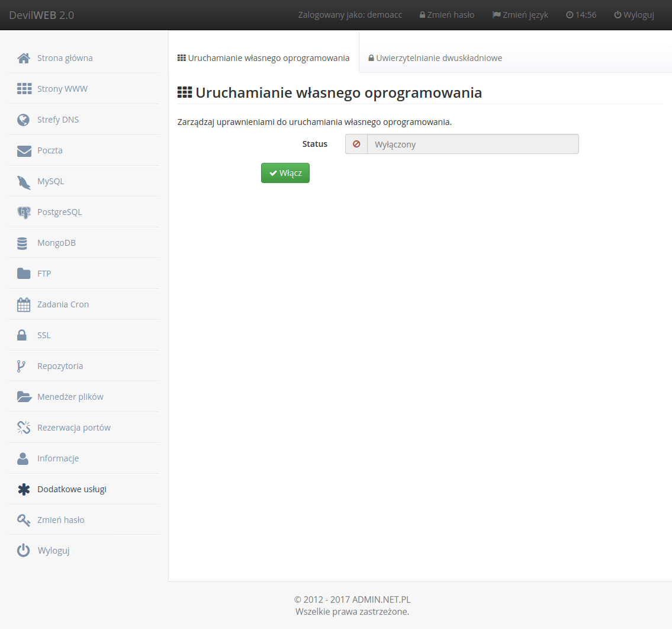Click Zmień hasło in the top navigation
Viewport: 672px width, 629px height.
click(x=446, y=15)
